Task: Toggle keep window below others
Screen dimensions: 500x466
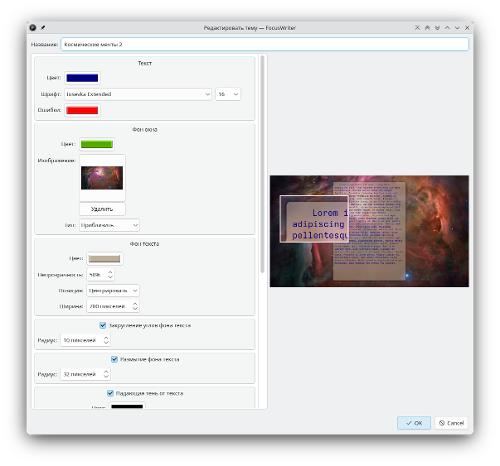Action: pyautogui.click(x=437, y=28)
